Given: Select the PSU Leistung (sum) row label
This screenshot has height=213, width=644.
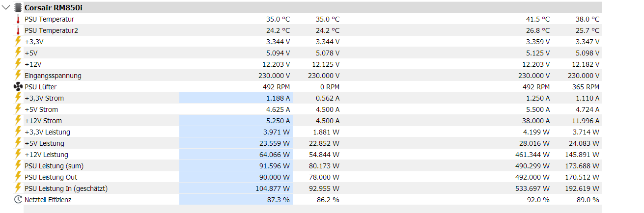Looking at the screenshot, I should [54, 166].
